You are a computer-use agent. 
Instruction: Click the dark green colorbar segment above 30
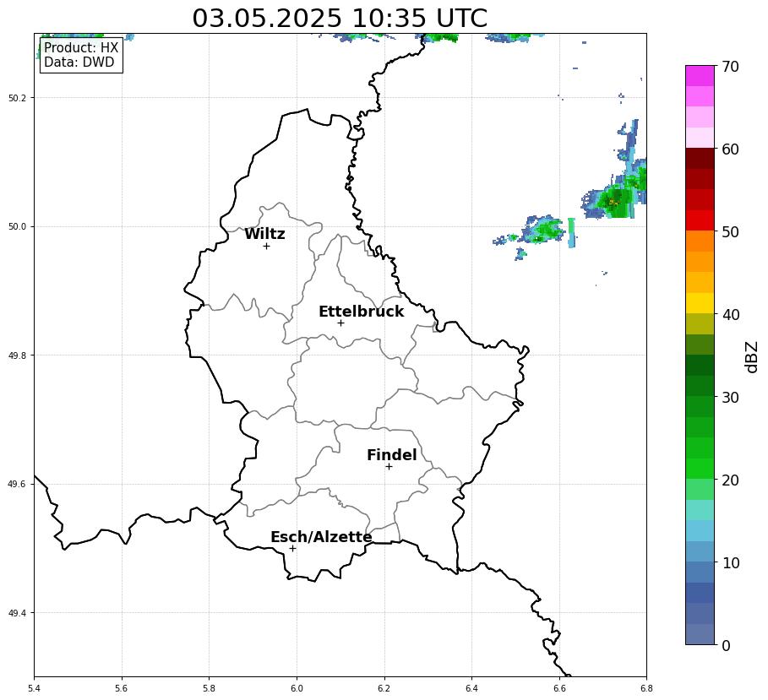700,386
